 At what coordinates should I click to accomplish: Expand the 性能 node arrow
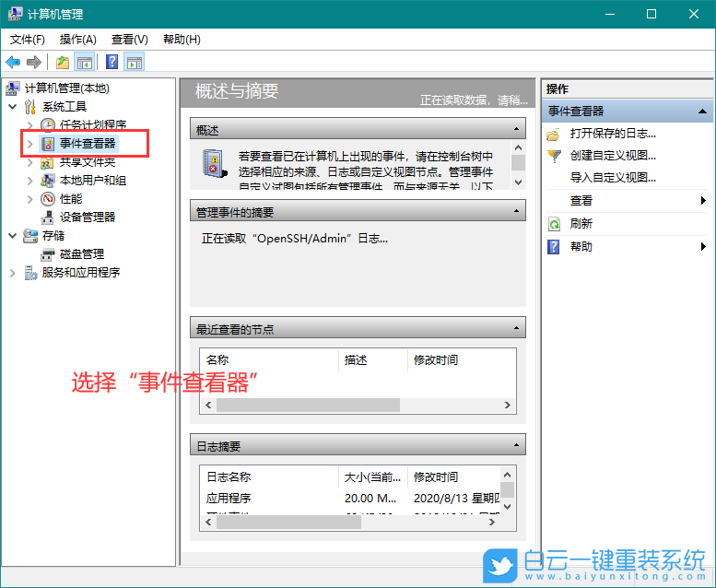30,199
